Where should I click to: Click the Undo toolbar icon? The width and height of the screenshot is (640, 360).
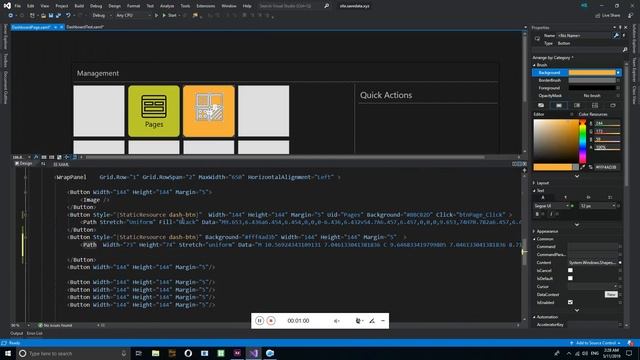coord(68,16)
